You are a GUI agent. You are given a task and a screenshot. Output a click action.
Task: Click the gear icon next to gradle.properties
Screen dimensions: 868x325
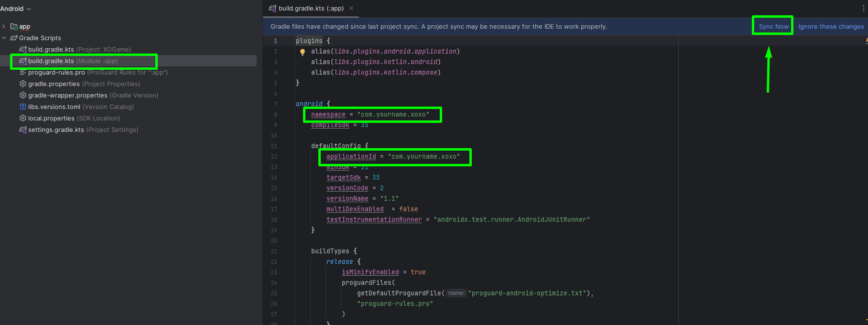pyautogui.click(x=22, y=84)
